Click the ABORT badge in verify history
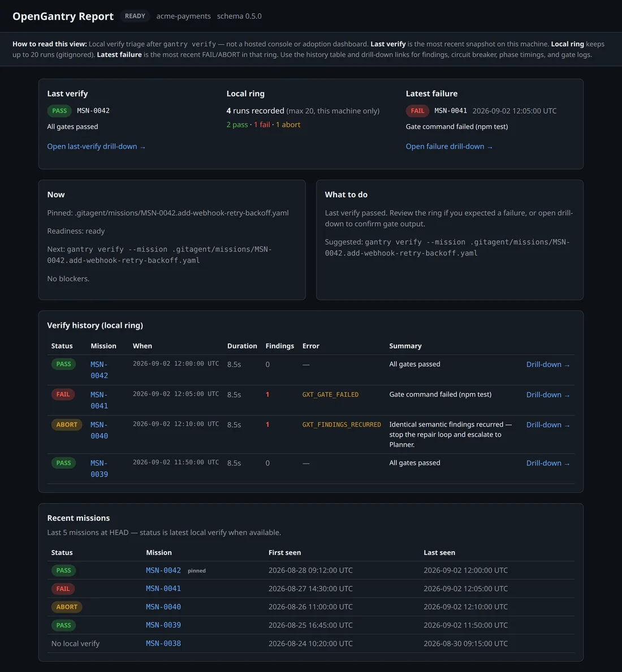 67,424
